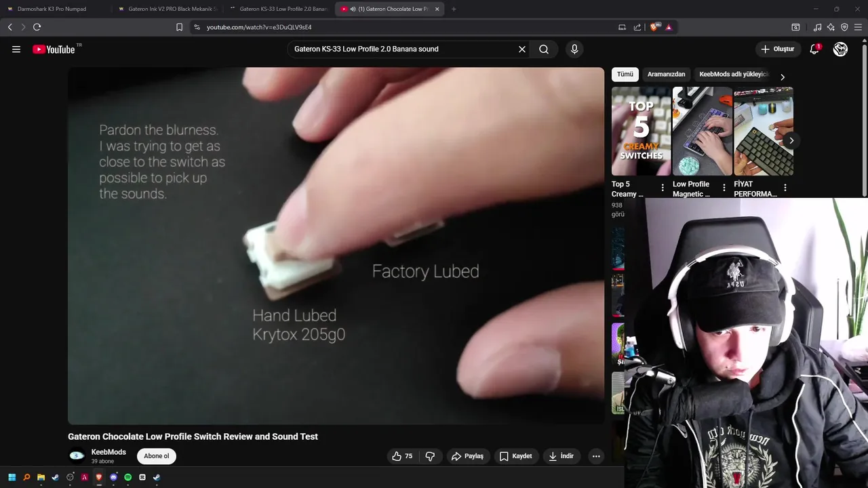Open options for the Low Profile Magnetic video
The image size is (868, 488).
(724, 188)
